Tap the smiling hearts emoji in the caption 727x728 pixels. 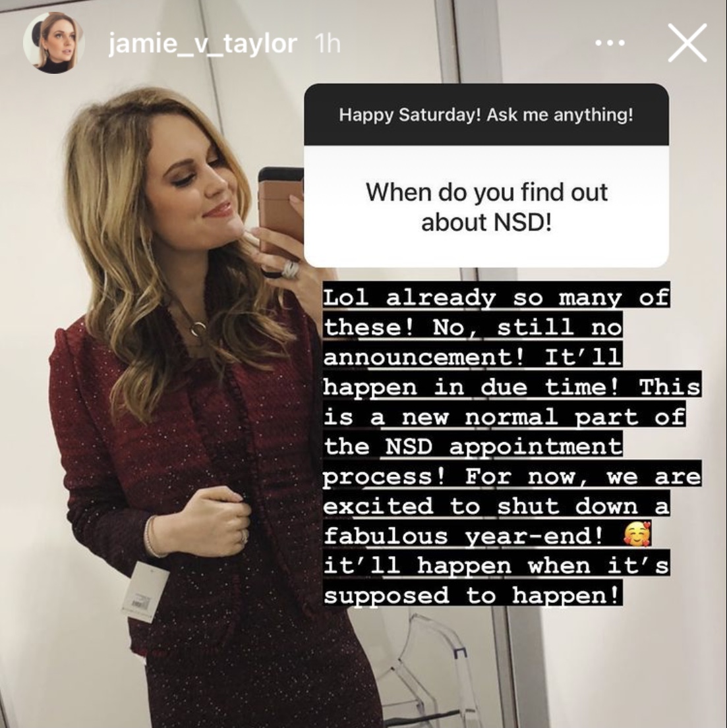[x=637, y=535]
